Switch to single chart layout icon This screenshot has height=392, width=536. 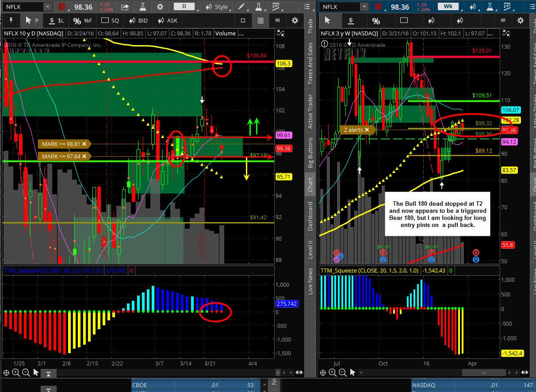[243, 20]
